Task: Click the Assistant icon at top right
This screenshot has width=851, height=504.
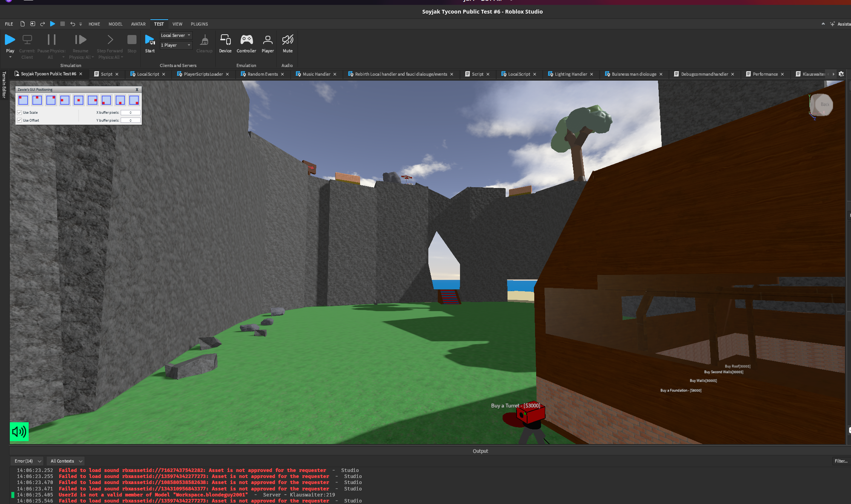Action: [x=832, y=24]
